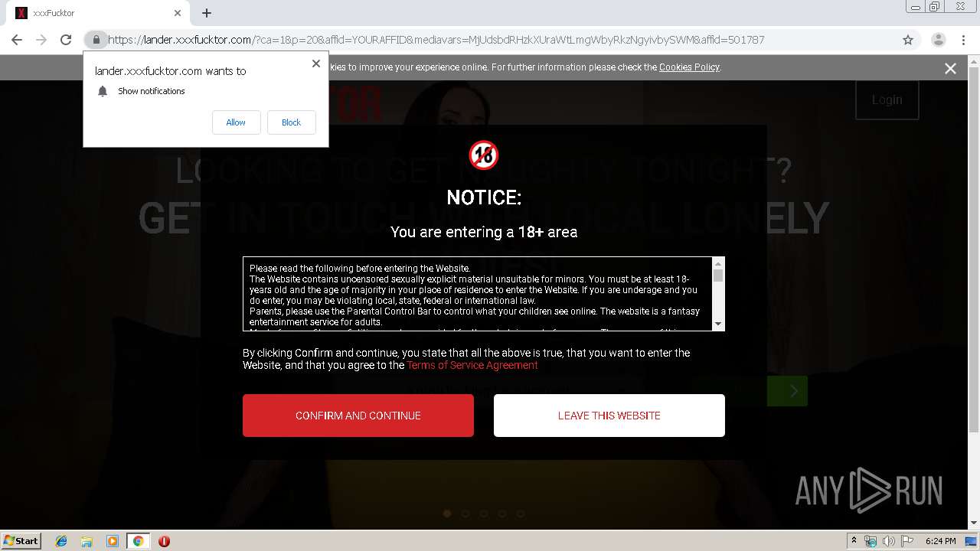
Task: Click scroll-down arrow in notice textbox
Action: click(x=718, y=324)
